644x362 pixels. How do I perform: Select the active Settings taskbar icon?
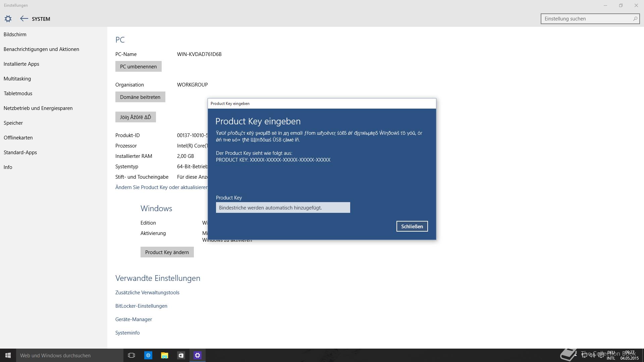pos(197,355)
